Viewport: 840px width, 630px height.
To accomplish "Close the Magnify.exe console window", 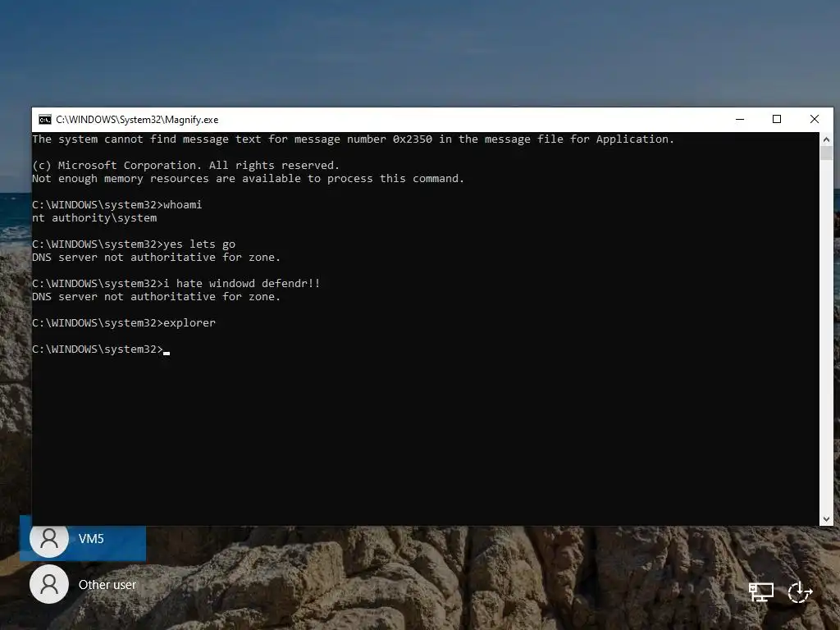I will click(815, 120).
